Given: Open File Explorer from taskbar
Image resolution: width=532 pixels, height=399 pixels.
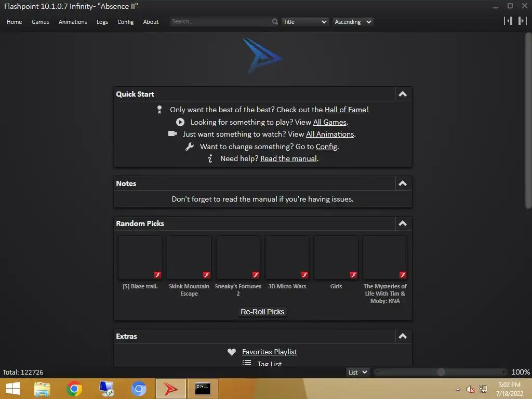Looking at the screenshot, I should 42,389.
